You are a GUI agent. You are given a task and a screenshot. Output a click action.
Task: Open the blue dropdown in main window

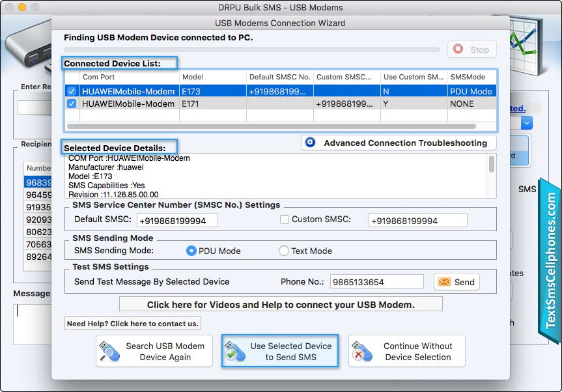point(527,123)
